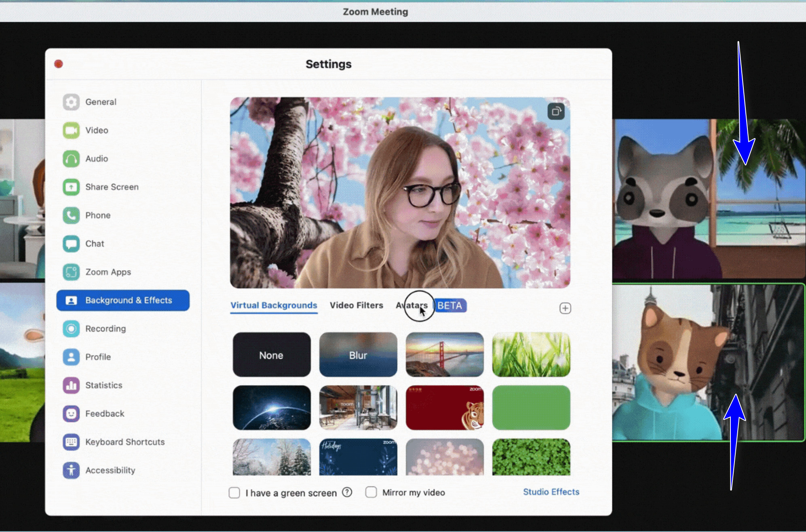Choose the Earth from space background

pyautogui.click(x=272, y=408)
